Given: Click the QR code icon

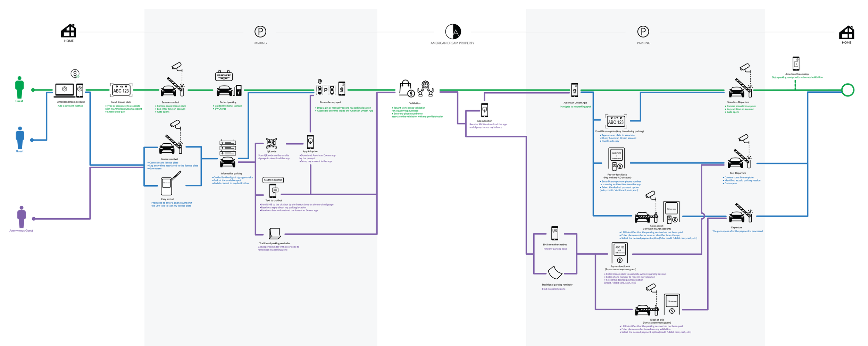Looking at the screenshot, I should tap(272, 143).
